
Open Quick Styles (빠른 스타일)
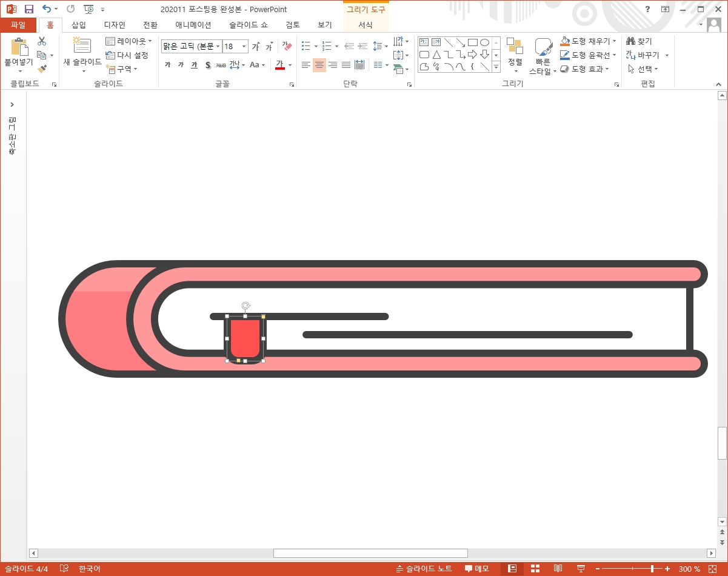543,56
